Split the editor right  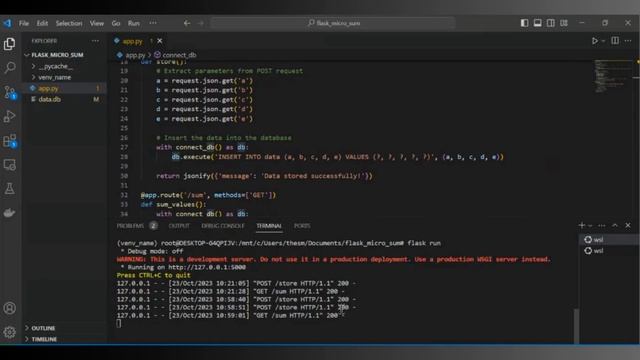pos(615,41)
